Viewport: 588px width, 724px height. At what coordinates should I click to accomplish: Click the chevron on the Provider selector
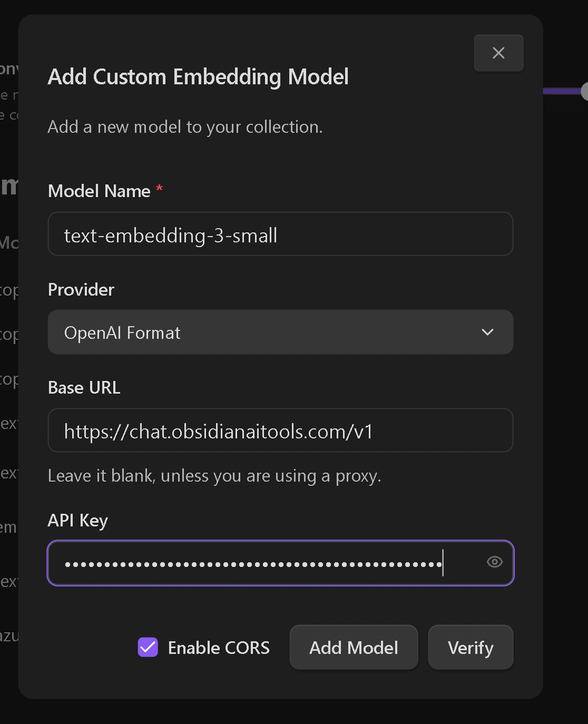(487, 332)
